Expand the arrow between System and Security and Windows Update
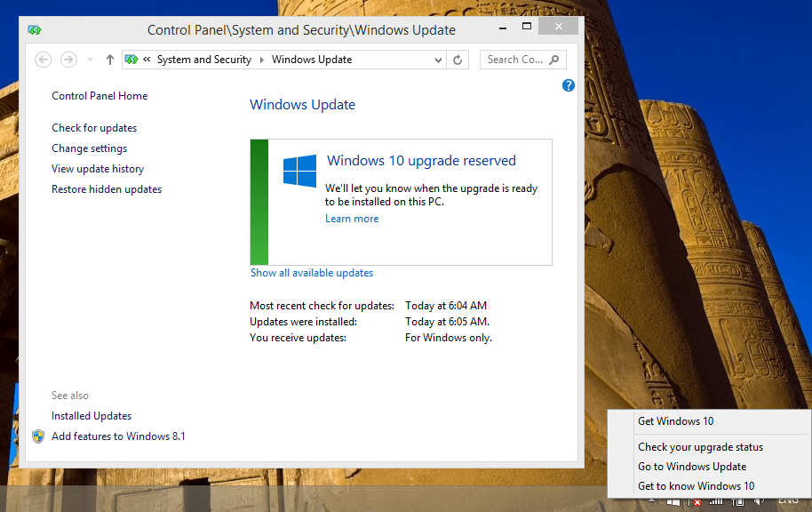 coord(261,60)
